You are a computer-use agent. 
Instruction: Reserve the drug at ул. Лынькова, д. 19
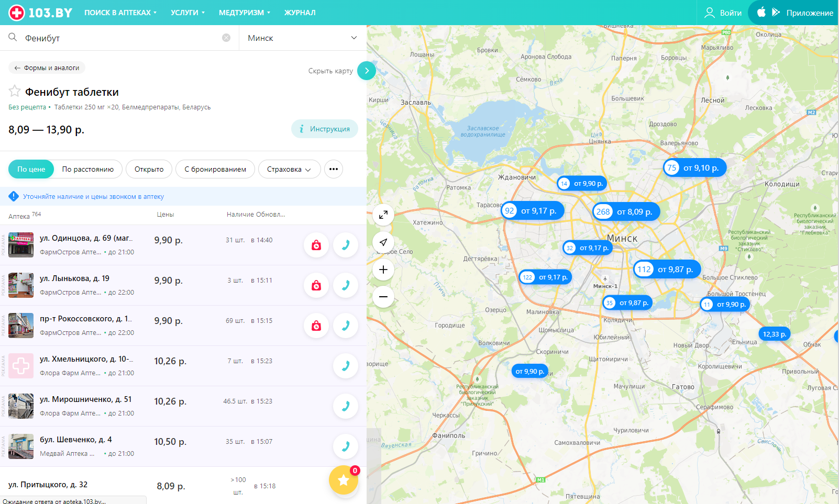click(x=316, y=285)
